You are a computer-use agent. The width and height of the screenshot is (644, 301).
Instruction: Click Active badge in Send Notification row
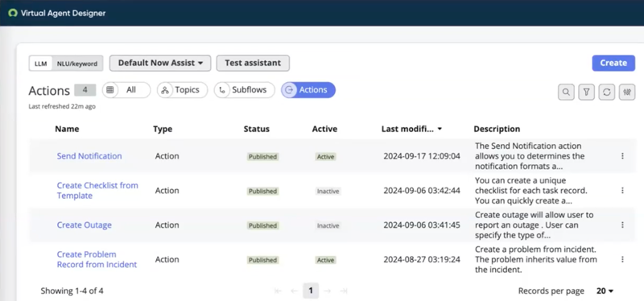pyautogui.click(x=326, y=156)
